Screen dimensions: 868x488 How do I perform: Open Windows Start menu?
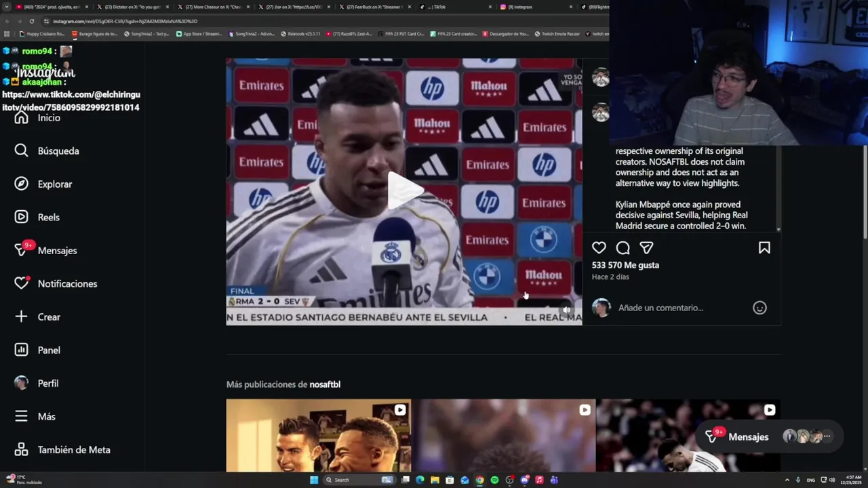point(314,480)
